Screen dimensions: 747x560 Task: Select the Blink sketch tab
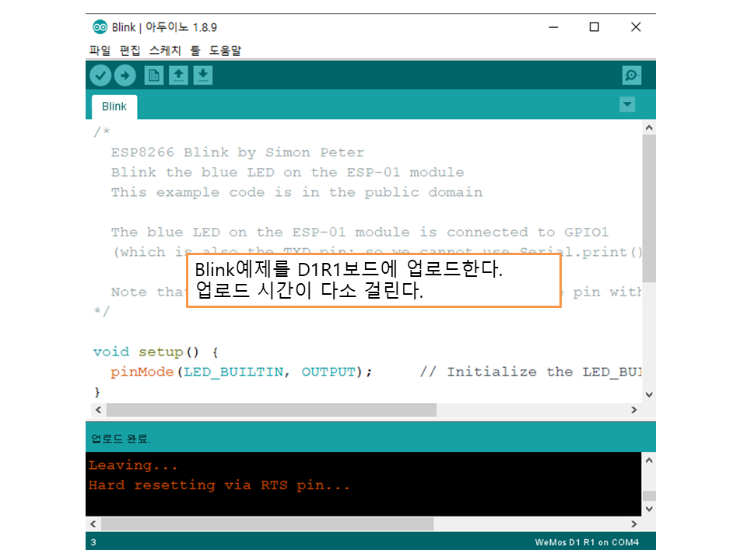point(114,107)
